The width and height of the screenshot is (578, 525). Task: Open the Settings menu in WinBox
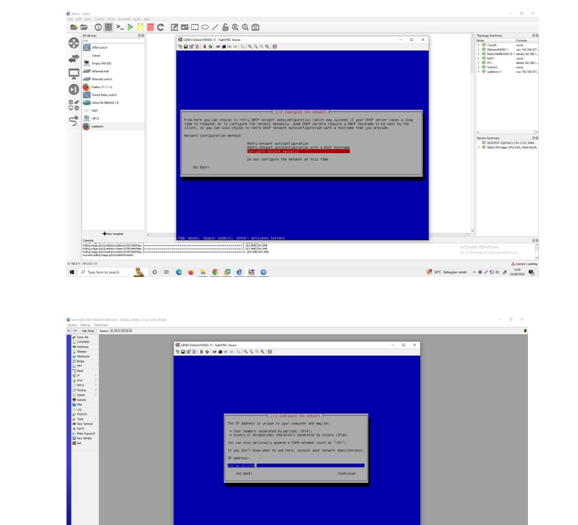pos(86,325)
